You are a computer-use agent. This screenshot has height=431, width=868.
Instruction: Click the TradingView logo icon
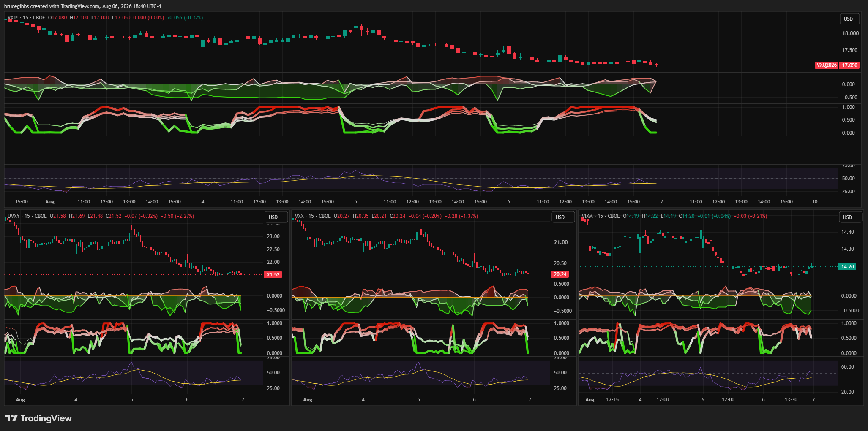[x=11, y=418]
